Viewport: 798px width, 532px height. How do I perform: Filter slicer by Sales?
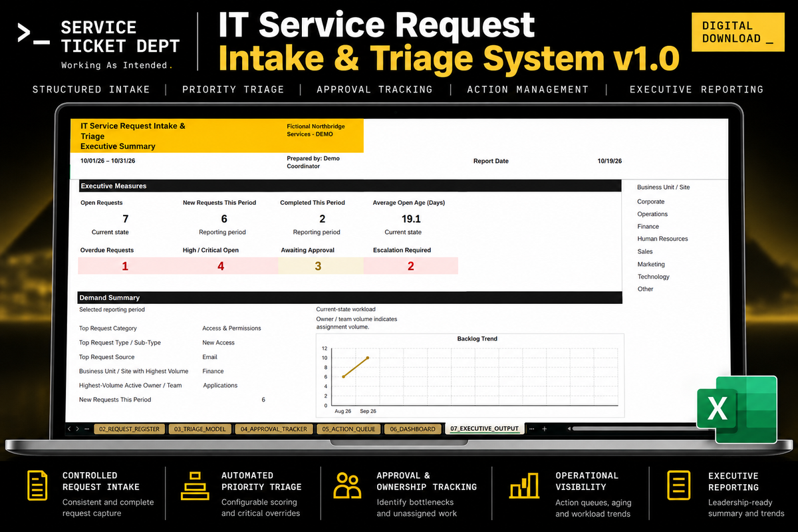[645, 251]
